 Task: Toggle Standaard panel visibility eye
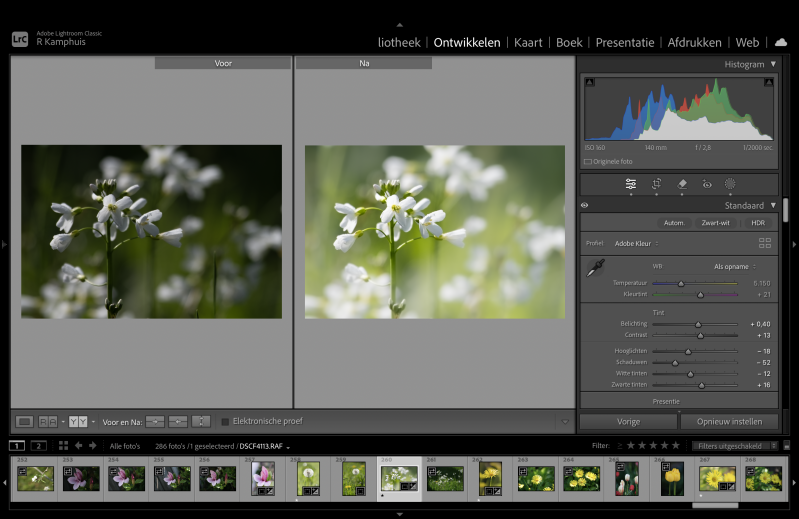[585, 205]
